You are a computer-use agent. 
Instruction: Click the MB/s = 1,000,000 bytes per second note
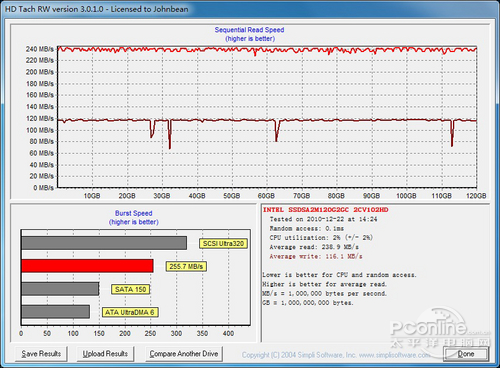[325, 294]
